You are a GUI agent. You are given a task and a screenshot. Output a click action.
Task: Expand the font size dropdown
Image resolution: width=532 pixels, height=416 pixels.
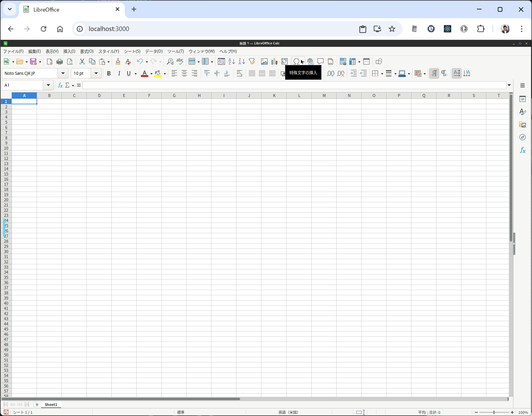96,74
